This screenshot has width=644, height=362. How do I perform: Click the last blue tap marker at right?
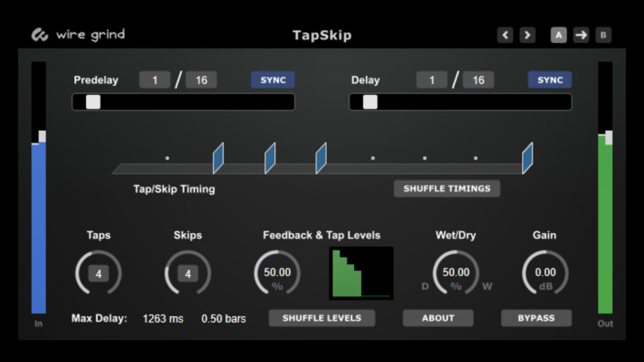tap(528, 158)
